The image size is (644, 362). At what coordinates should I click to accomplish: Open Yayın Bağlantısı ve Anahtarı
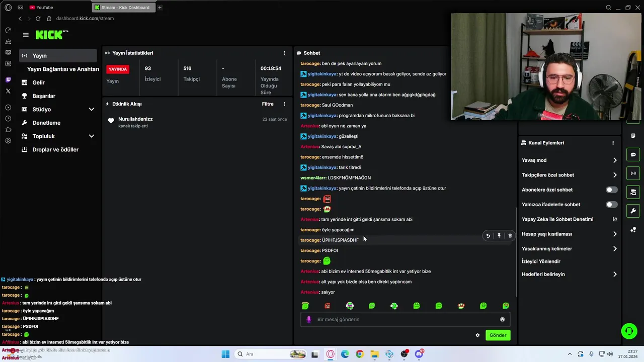[63, 69]
